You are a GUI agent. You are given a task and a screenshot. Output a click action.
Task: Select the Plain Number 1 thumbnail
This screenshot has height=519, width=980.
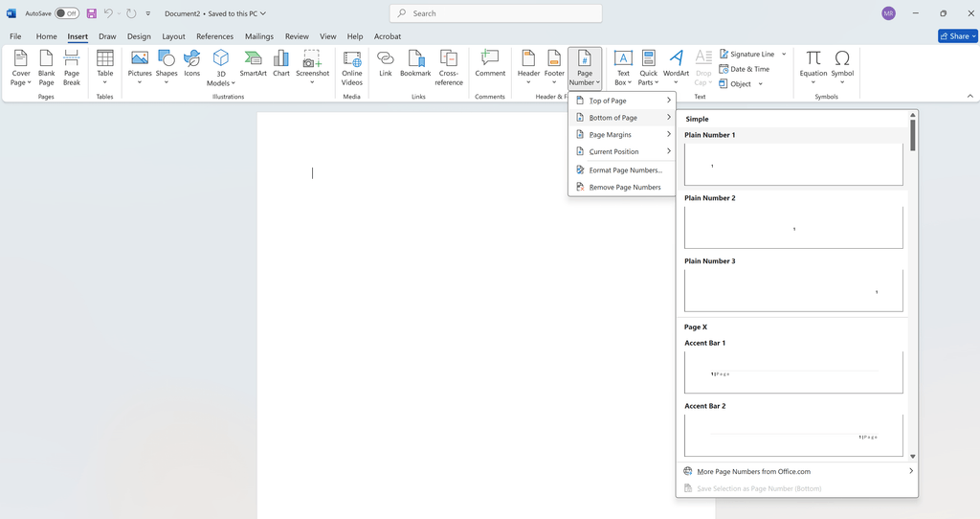click(x=793, y=165)
